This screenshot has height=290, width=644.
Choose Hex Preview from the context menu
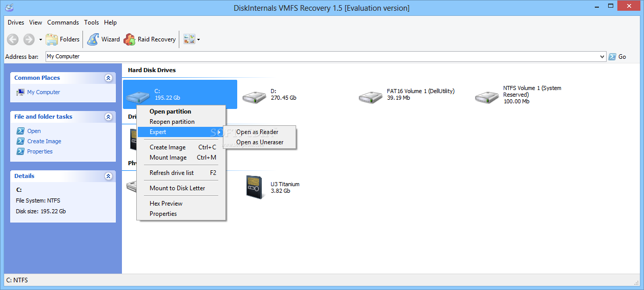[x=181, y=204]
